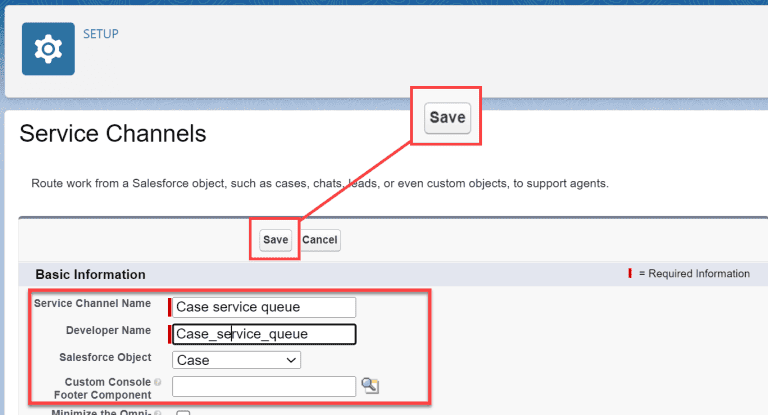Click the Salesforce Object label

click(x=105, y=357)
